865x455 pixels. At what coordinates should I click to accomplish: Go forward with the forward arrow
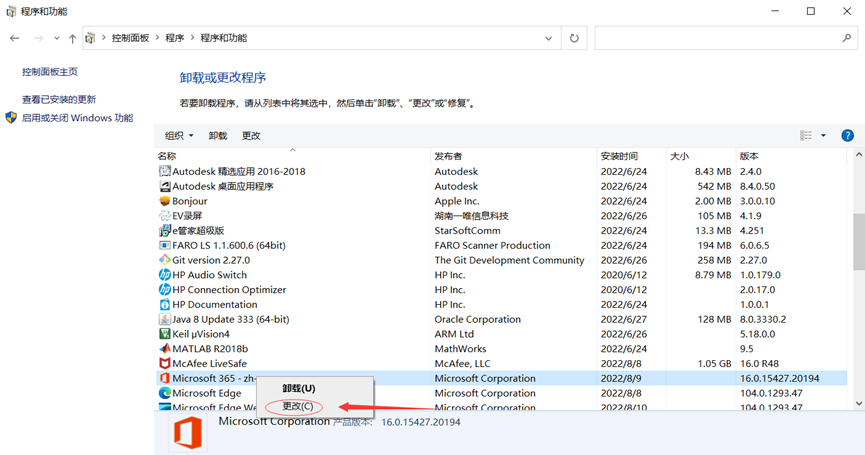point(38,38)
